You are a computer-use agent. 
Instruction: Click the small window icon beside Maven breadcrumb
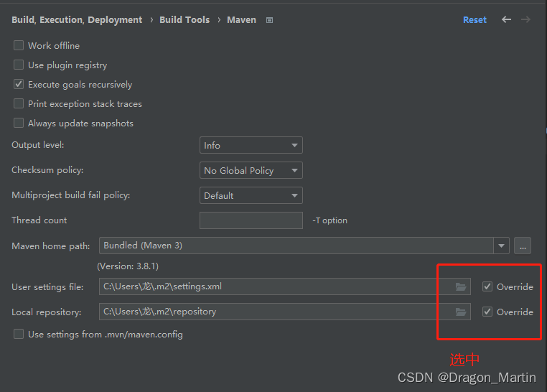pos(269,20)
